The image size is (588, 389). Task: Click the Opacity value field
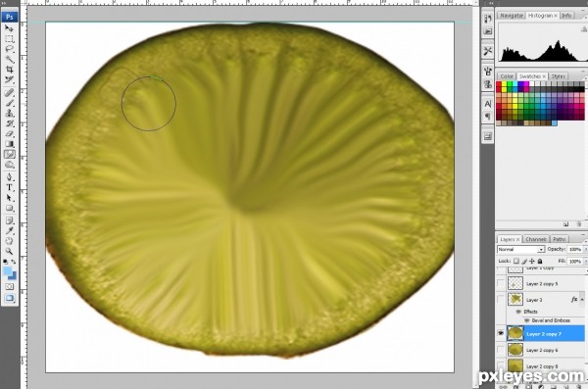[574, 250]
